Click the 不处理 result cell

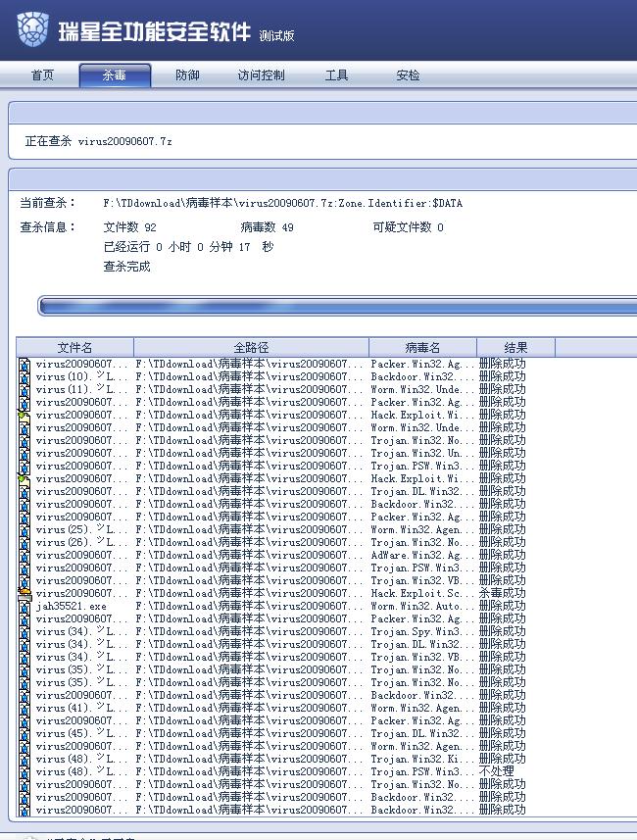[497, 772]
